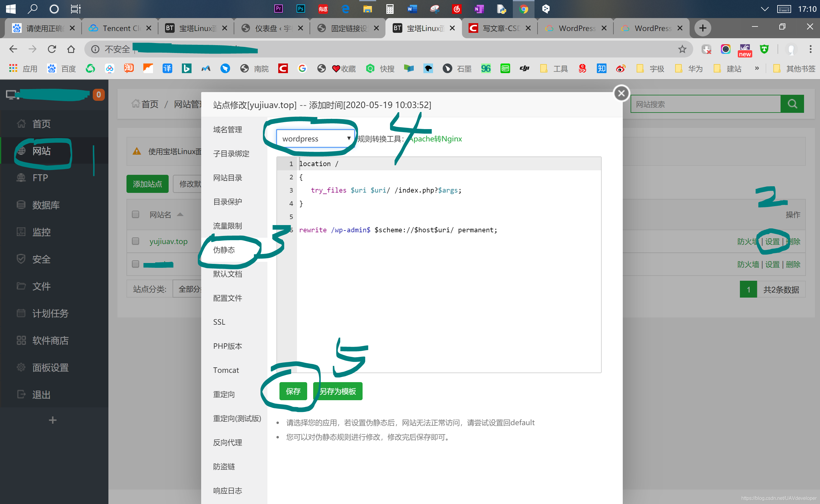Screen dimensions: 820x504
Task: Open Photoshop from the taskbar
Action: [x=300, y=9]
